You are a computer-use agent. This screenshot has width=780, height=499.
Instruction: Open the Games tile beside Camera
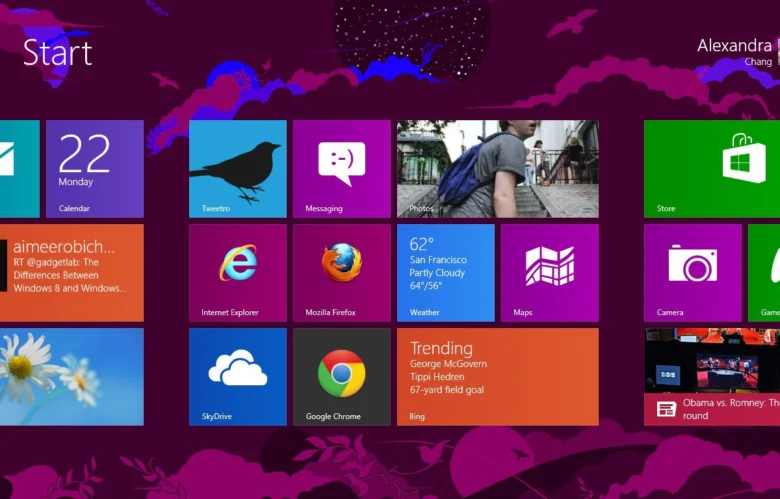coord(764,273)
